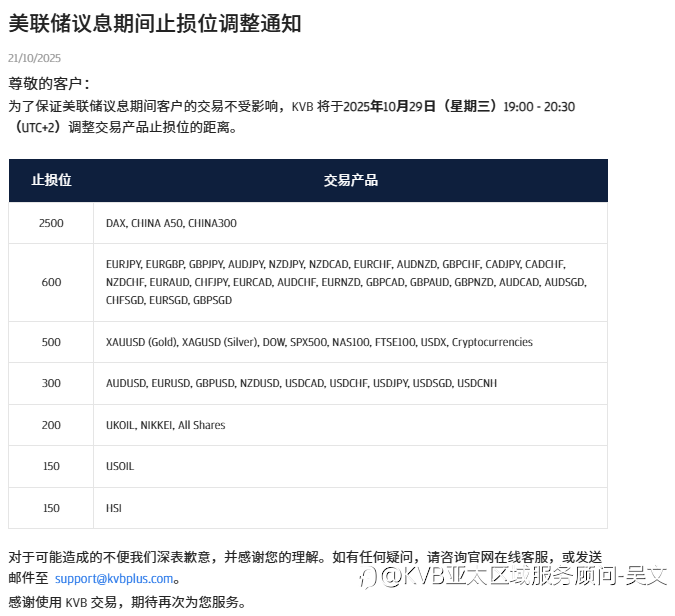Click the line starting with （UTC+2）
This screenshot has width=675, height=616.
(123, 127)
